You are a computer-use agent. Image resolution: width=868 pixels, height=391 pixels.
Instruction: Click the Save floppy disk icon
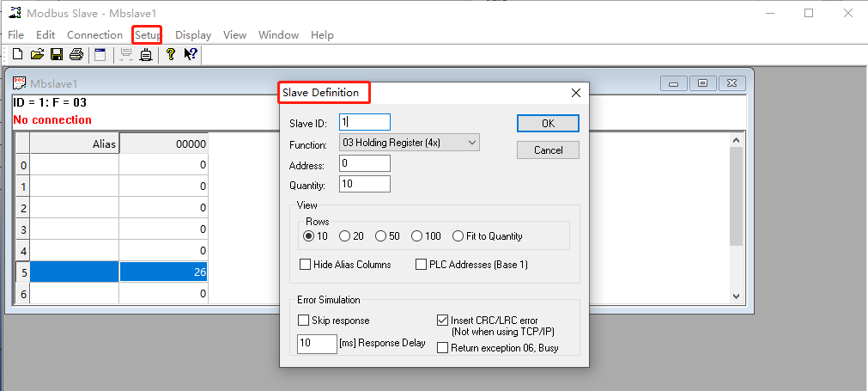[x=57, y=55]
